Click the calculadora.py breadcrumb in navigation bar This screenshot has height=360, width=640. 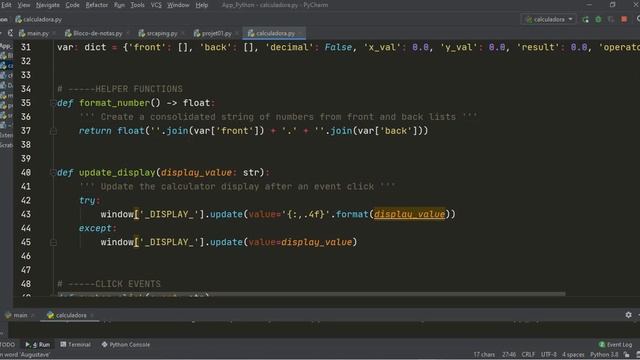click(38, 19)
